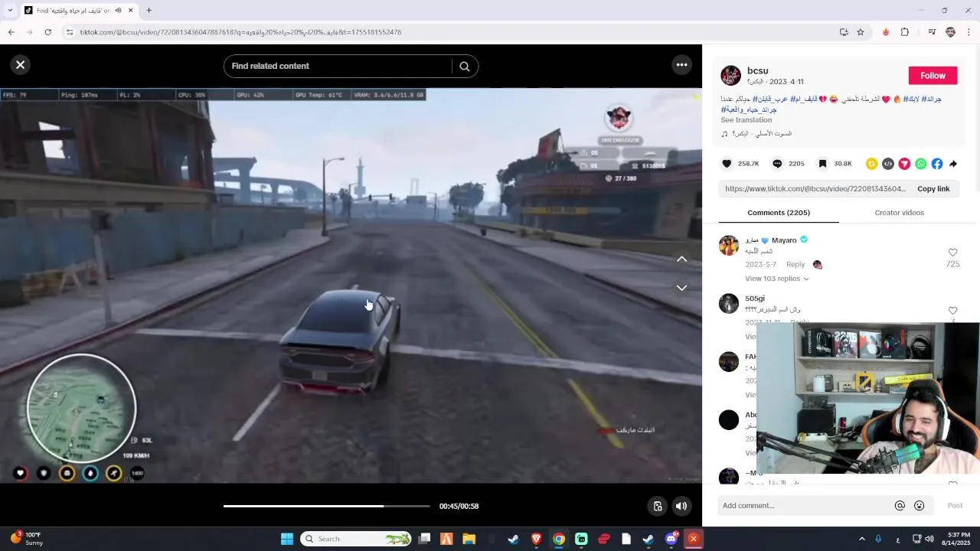Reload the TikTok page
980x551 pixels.
tap(47, 32)
